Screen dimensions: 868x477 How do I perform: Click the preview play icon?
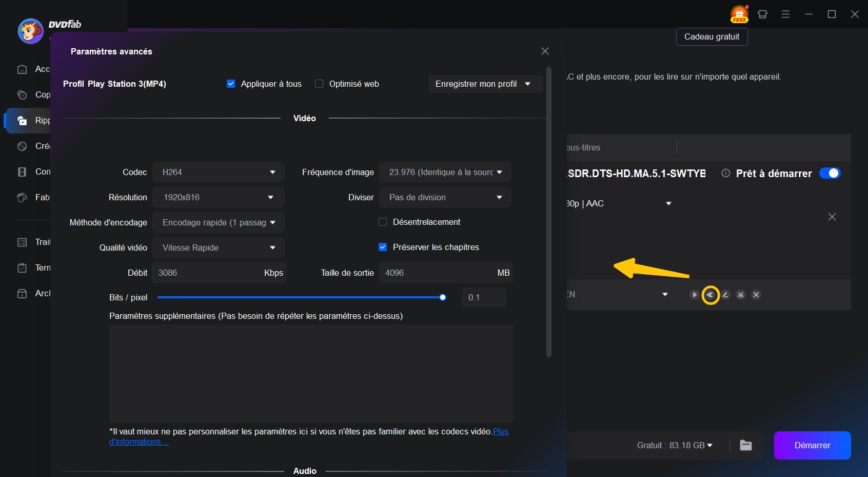coord(694,295)
